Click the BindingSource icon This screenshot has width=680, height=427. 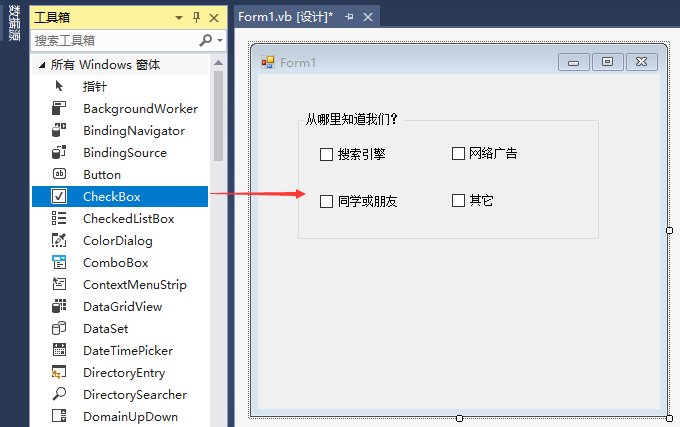[x=59, y=152]
